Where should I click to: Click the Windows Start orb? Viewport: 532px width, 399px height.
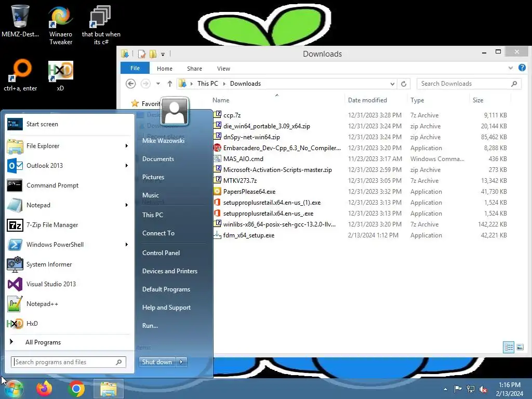[14, 389]
